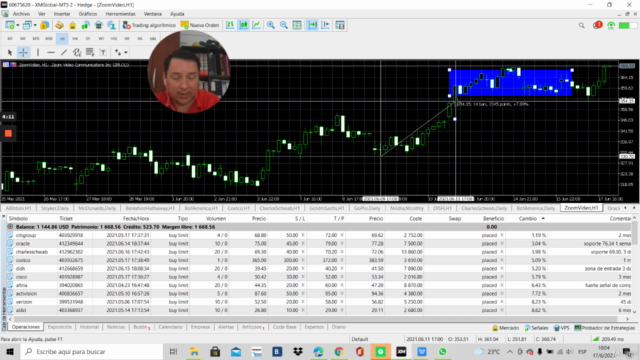Switch to the Nvidia,Monthly chart tab
The width and height of the screenshot is (640, 360).
coord(407,208)
